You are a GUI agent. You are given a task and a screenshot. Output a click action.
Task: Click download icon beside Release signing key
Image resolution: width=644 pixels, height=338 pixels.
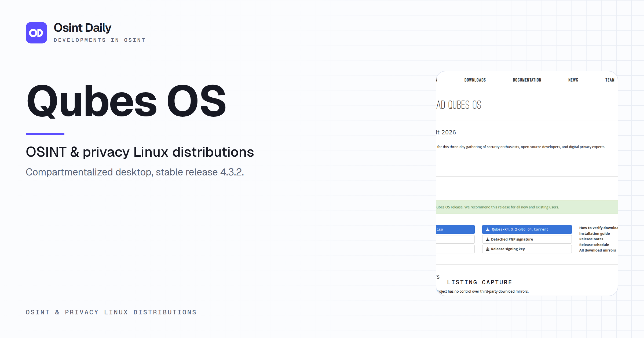point(488,249)
